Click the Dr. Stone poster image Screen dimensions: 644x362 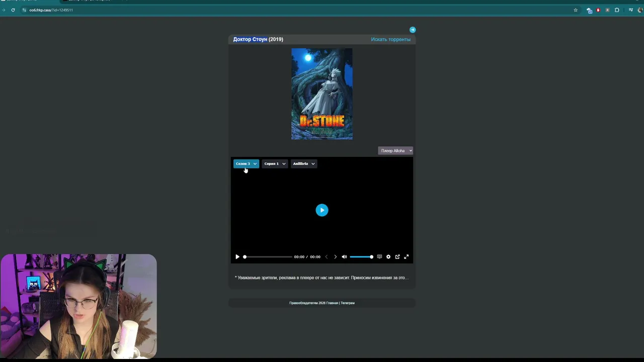[x=322, y=94]
